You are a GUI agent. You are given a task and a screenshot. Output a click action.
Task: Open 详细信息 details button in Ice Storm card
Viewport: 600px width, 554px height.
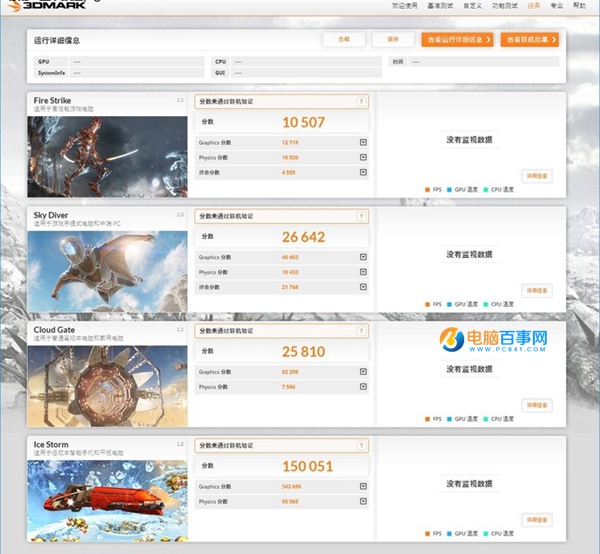[537, 520]
